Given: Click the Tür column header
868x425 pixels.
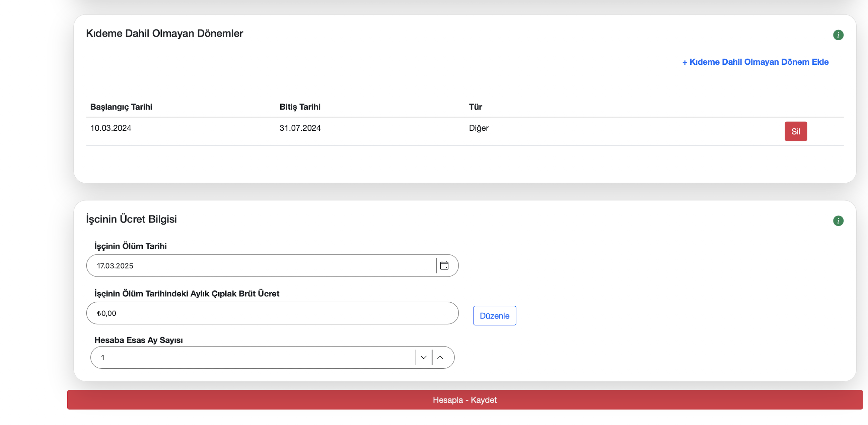Looking at the screenshot, I should tap(475, 107).
